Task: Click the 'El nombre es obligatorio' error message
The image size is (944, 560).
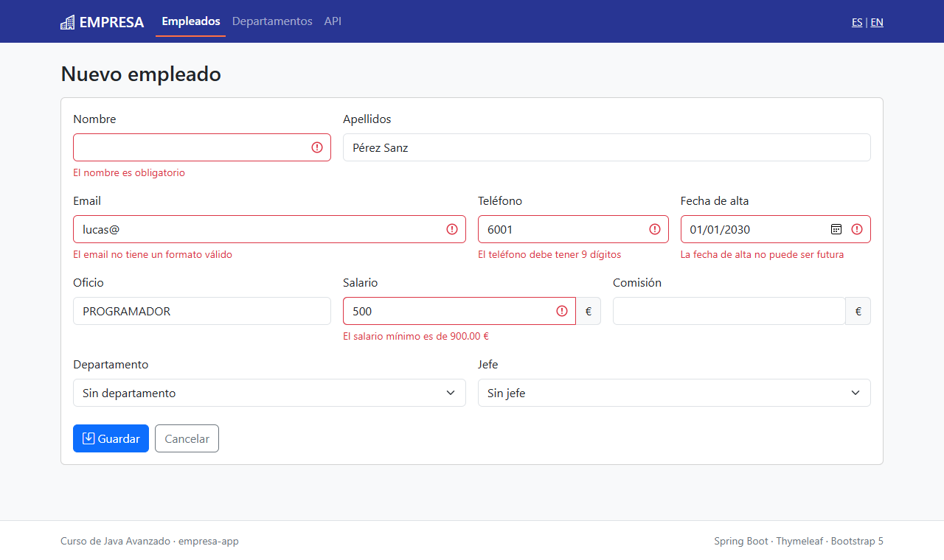Action: click(x=129, y=172)
